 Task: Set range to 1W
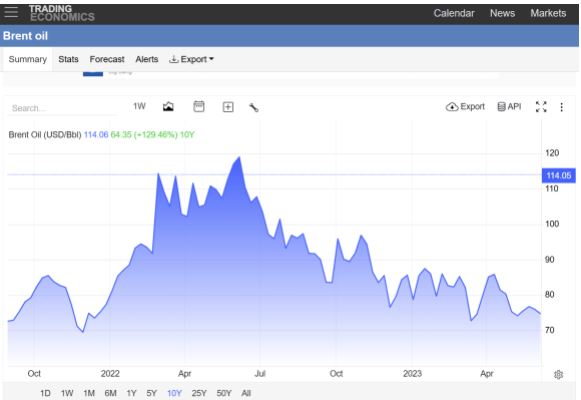67,393
